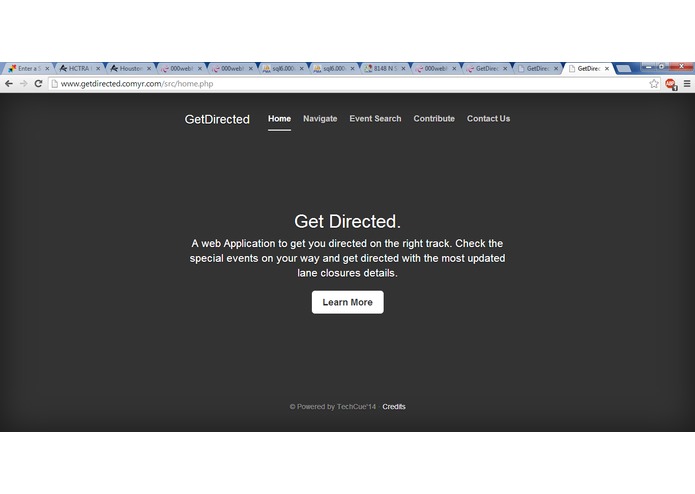The width and height of the screenshot is (695, 494).
Task: Switch to the HCTRA tab
Action: 78,69
